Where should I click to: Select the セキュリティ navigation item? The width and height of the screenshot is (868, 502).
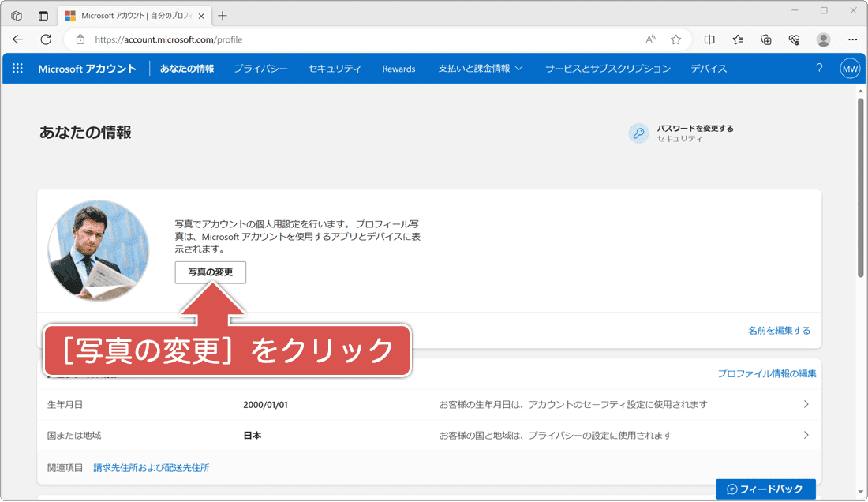[x=335, y=69]
